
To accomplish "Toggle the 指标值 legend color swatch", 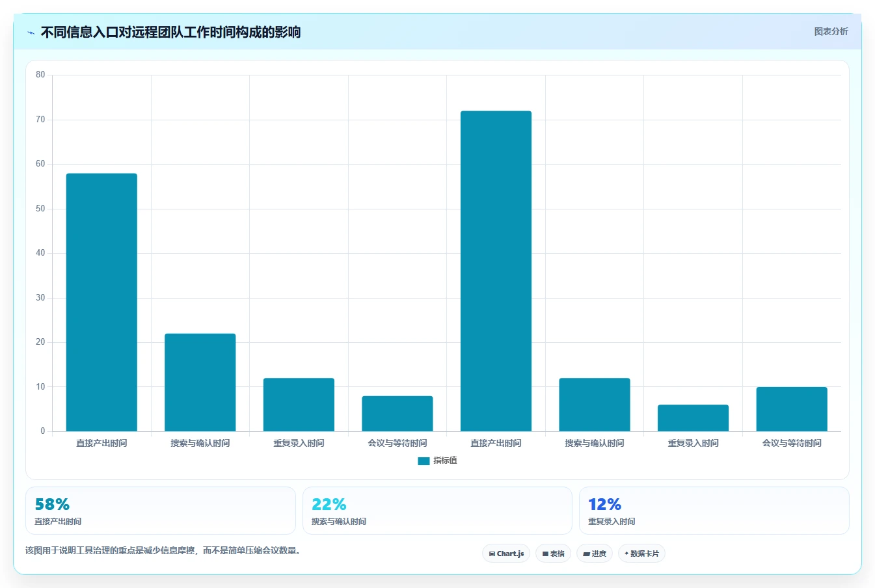I will pyautogui.click(x=424, y=461).
